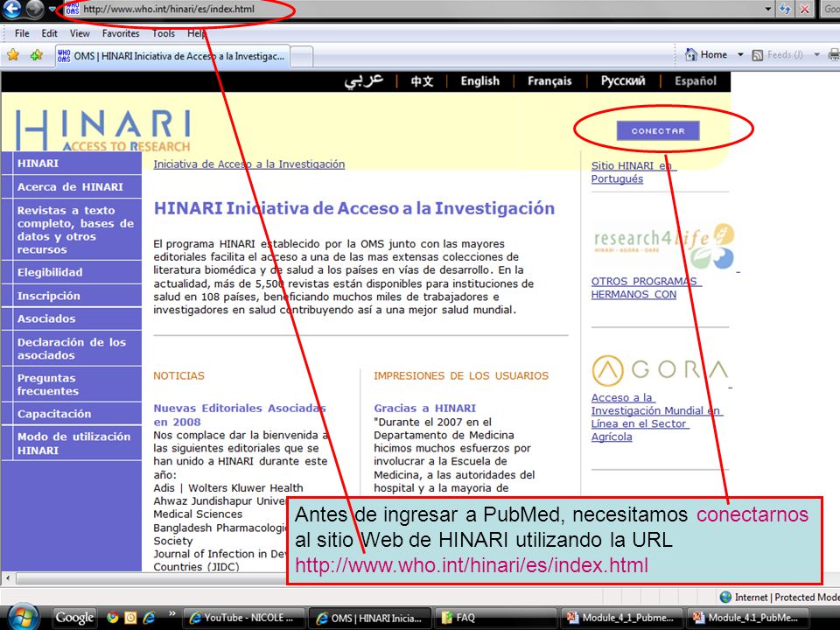Image resolution: width=840 pixels, height=630 pixels.
Task: Click the CONECTAR button
Action: coord(658,130)
